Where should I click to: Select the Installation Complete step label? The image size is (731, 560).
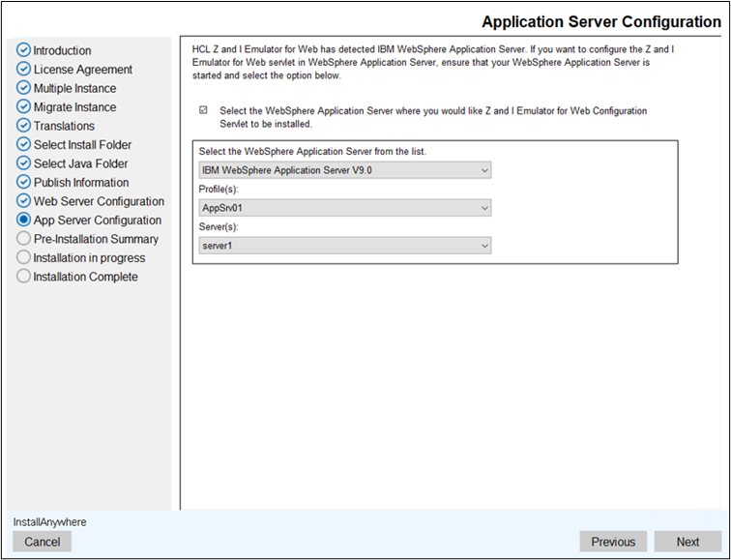tap(85, 277)
